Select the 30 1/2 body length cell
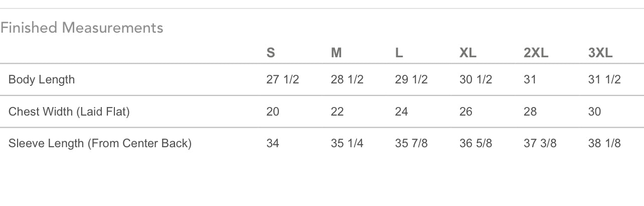 coord(475,79)
